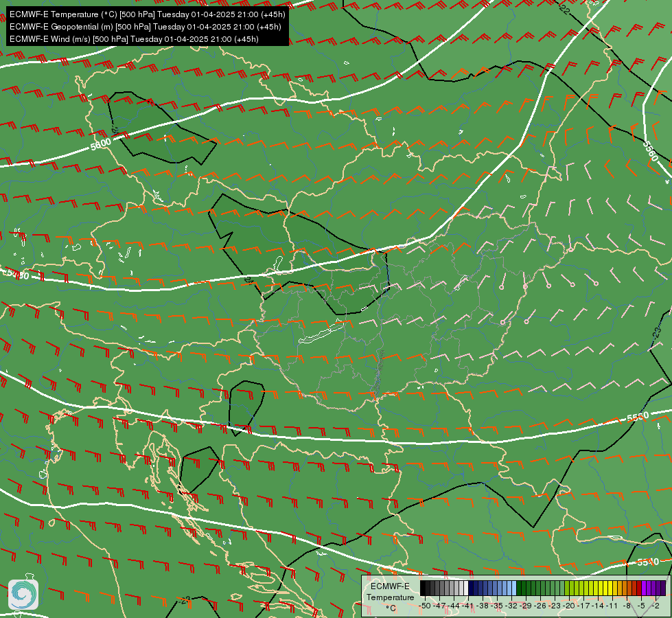This screenshot has width=672, height=618.
Task: Select the ECMWF-E Temperature 500 hPa legend line
Action: 147,14
